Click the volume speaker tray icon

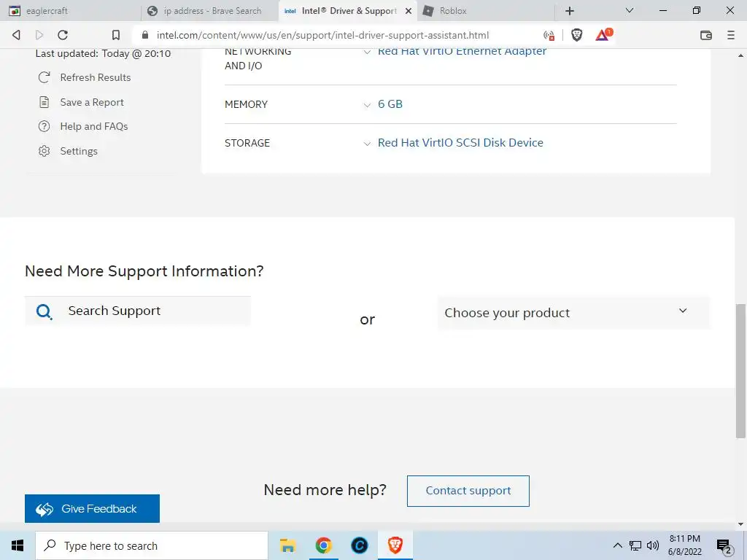coord(653,545)
